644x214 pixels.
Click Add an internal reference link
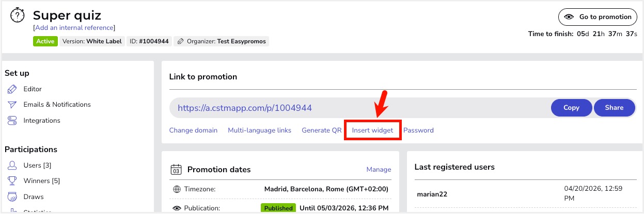tap(74, 28)
